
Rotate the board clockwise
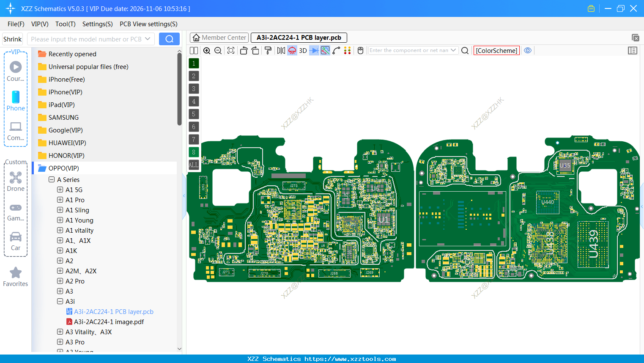click(255, 50)
